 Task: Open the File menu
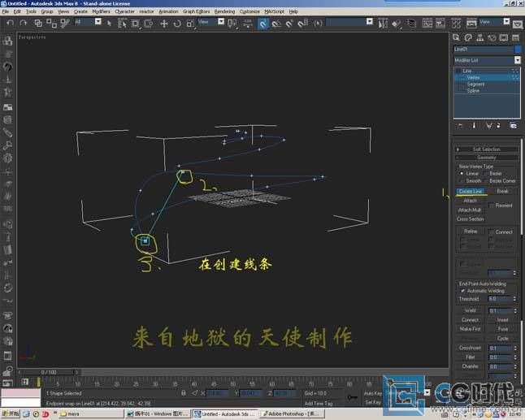click(x=5, y=11)
